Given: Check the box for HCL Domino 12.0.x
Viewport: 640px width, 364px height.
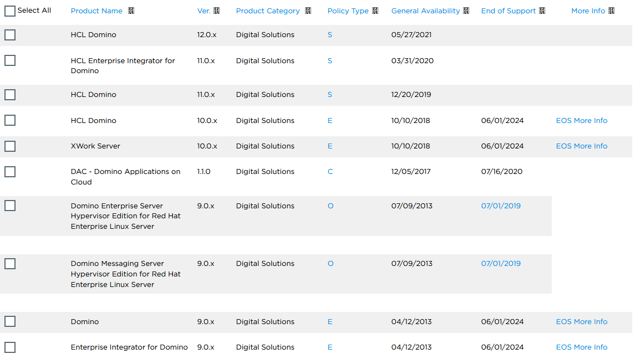Looking at the screenshot, I should (x=10, y=35).
